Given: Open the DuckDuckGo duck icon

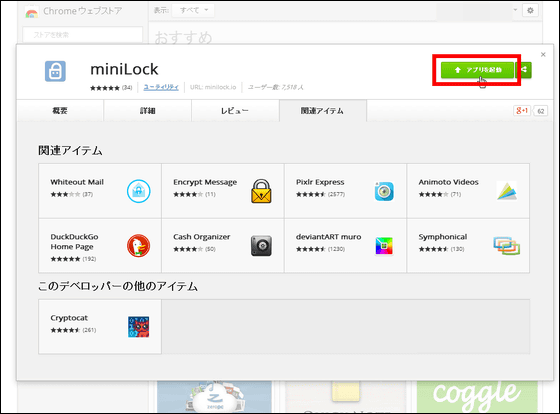Looking at the screenshot, I should pos(139,246).
